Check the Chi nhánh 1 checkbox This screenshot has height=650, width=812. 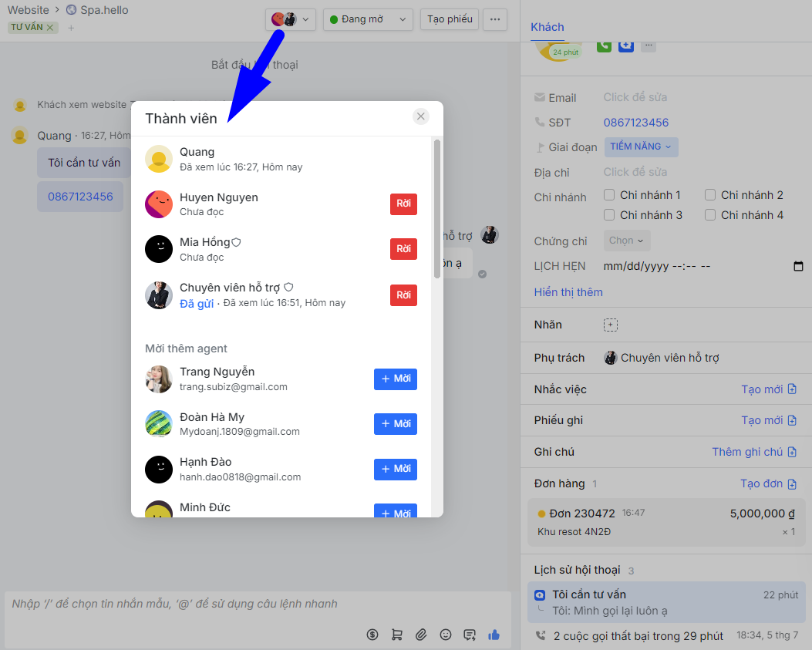point(609,195)
